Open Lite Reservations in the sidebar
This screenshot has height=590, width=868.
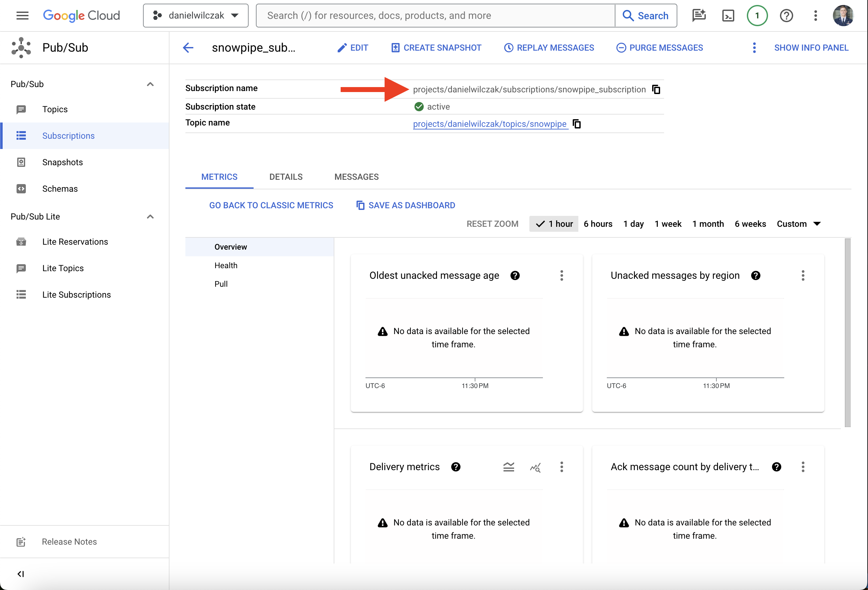click(84, 242)
